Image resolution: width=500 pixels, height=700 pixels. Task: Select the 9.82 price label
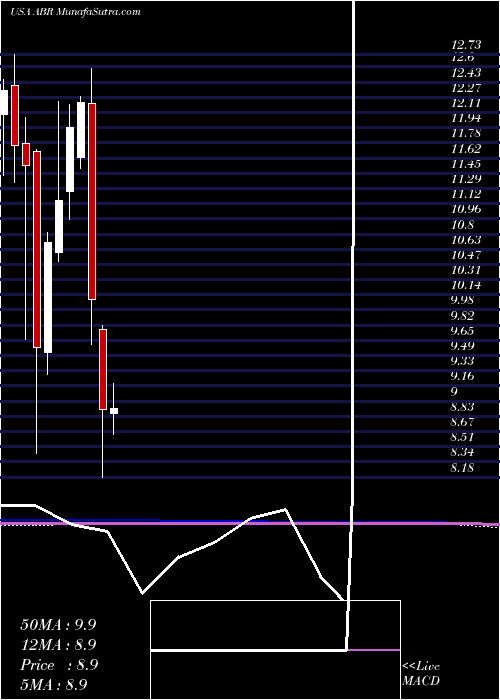click(x=462, y=316)
